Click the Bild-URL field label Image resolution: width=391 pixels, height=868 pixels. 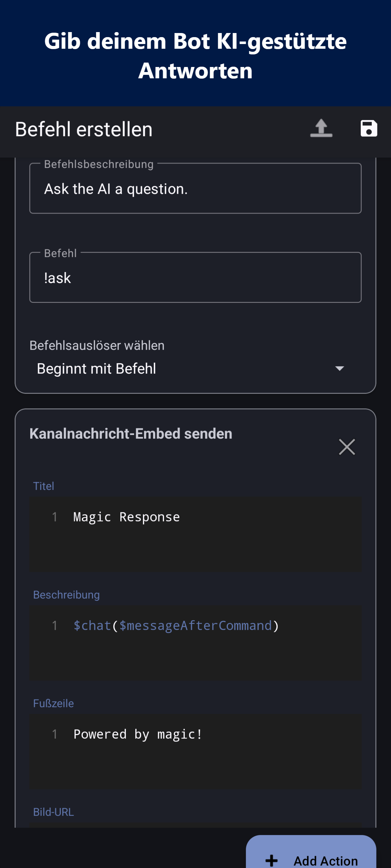point(53,812)
